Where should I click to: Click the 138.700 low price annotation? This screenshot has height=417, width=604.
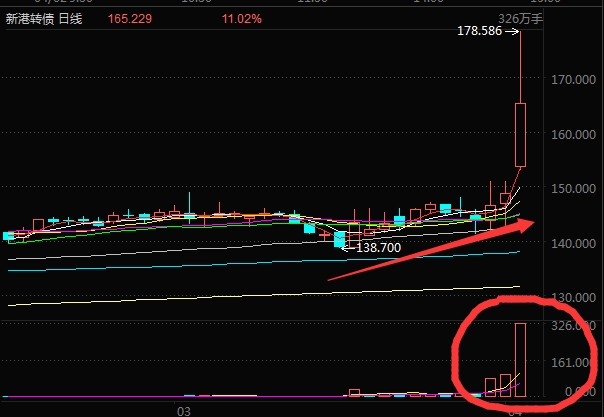click(x=379, y=248)
